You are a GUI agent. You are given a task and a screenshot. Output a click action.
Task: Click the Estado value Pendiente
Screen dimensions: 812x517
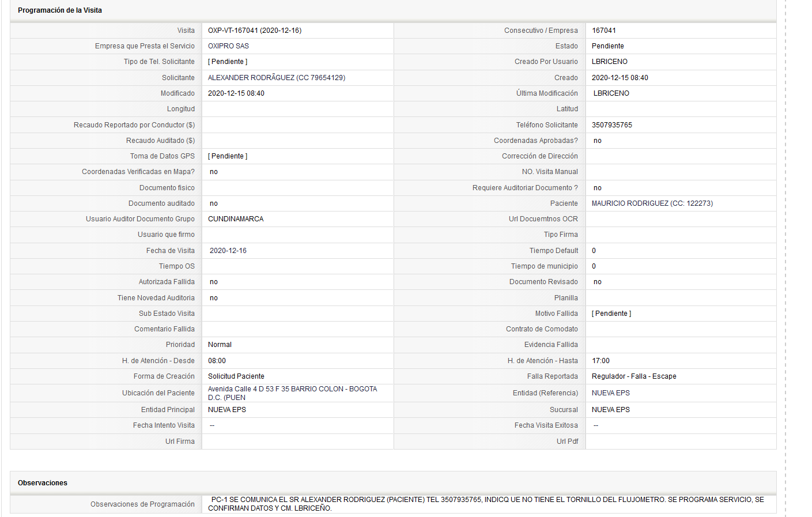[607, 46]
